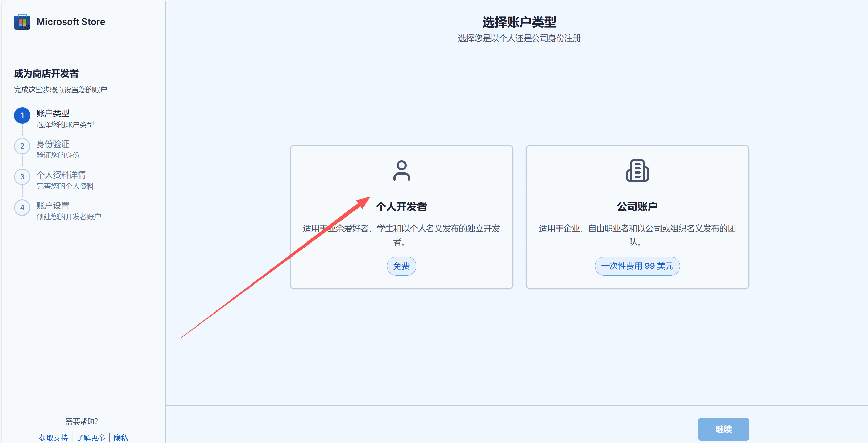
Task: Click the person icon in the 个人开发者 card
Action: coord(401,170)
